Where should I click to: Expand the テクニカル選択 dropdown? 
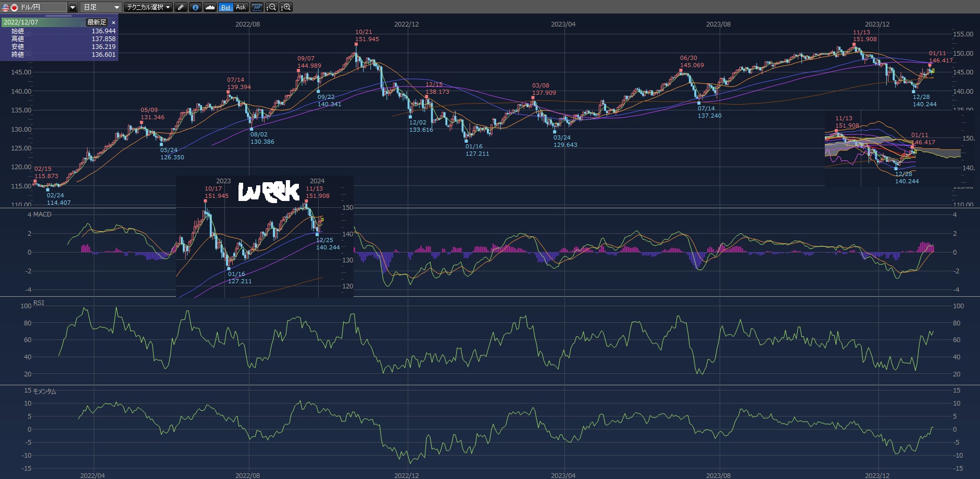pos(148,7)
